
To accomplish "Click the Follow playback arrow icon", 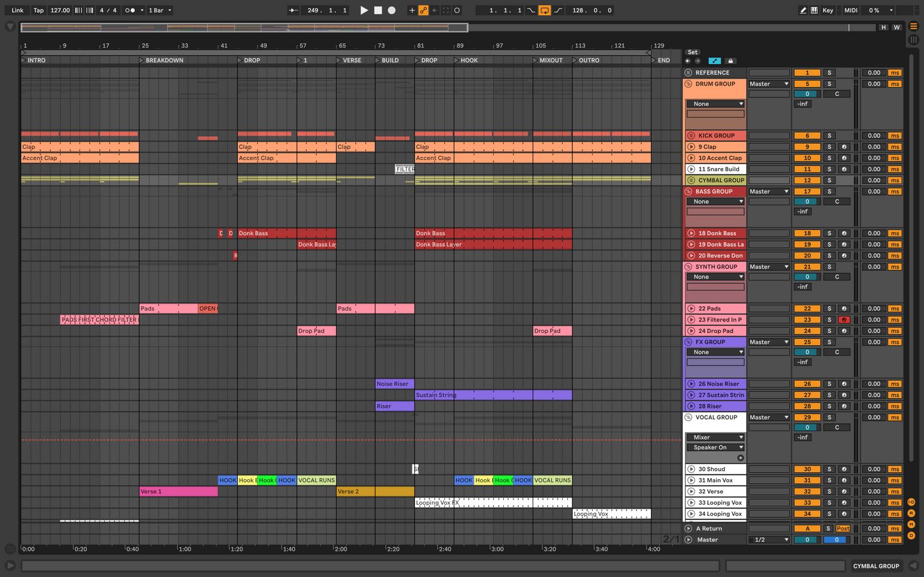I will 293,10.
